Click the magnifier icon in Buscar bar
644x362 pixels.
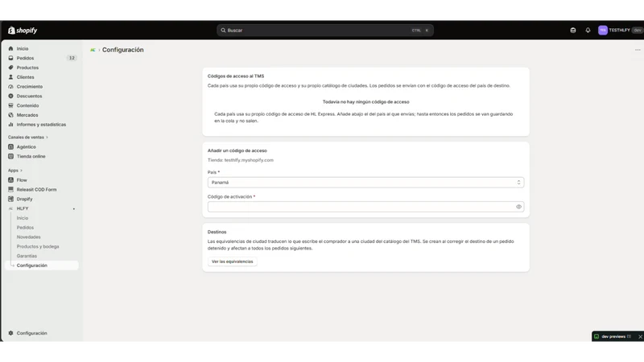click(223, 31)
